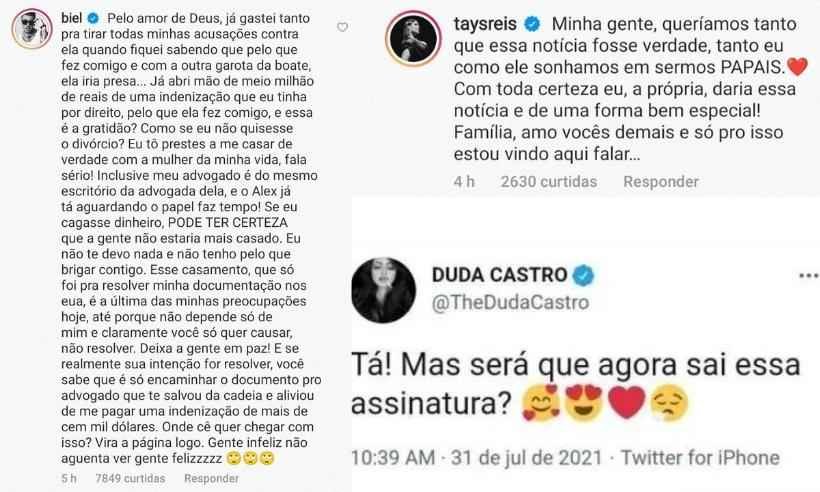The height and width of the screenshot is (492, 820).
Task: View 7849 curtidas on biel's comment
Action: (x=130, y=478)
